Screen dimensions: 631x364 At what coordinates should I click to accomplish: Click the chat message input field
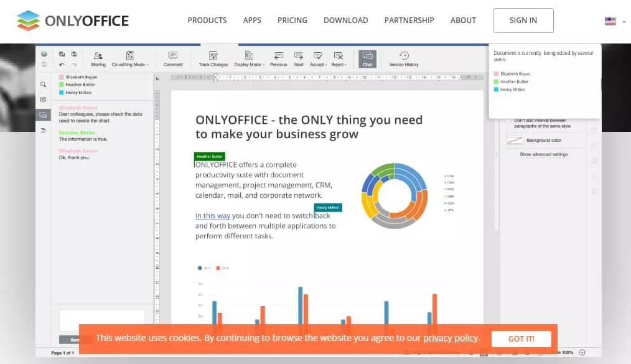[x=102, y=320]
